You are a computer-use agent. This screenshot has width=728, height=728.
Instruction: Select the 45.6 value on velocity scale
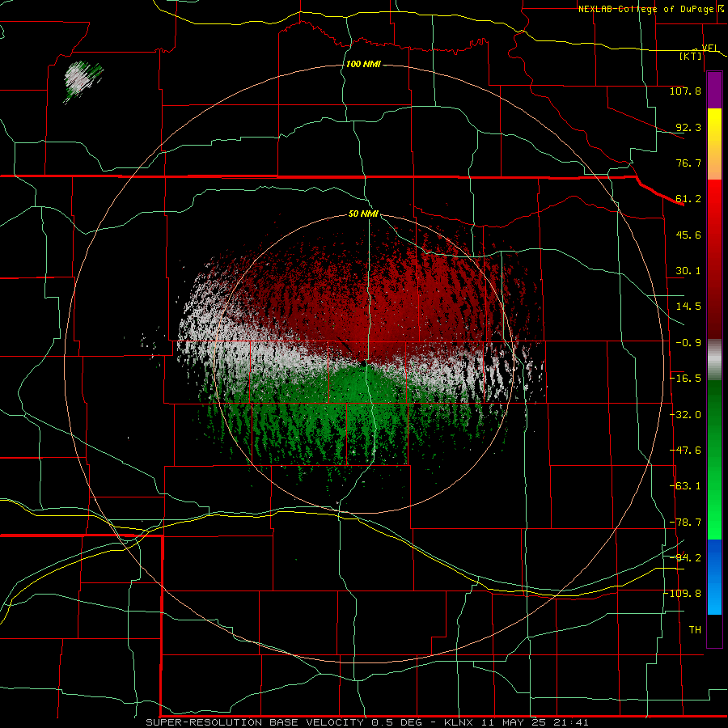(x=688, y=235)
